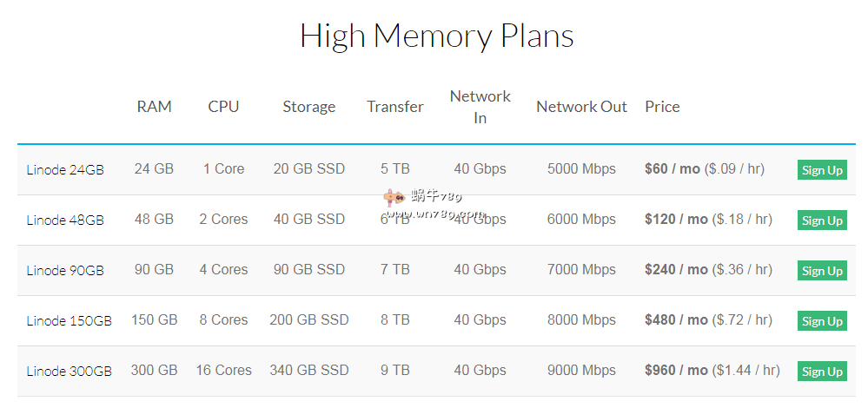Select the Linode 150GB plan name
Viewport: 868px width, 408px height.
click(x=69, y=321)
